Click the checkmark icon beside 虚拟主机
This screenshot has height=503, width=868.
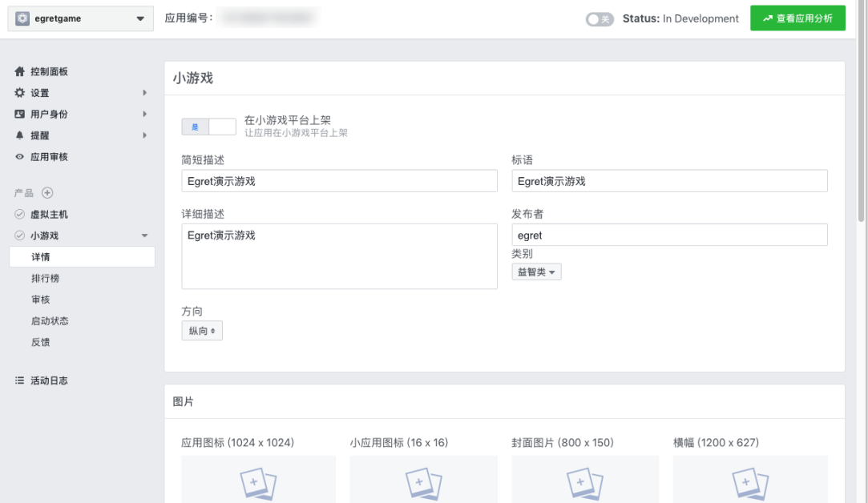pos(19,214)
